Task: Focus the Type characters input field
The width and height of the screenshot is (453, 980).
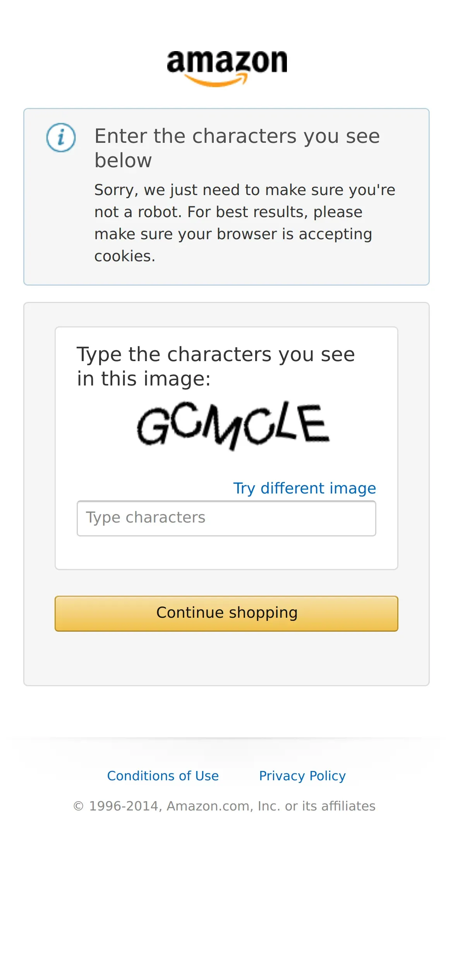Action: (x=226, y=518)
